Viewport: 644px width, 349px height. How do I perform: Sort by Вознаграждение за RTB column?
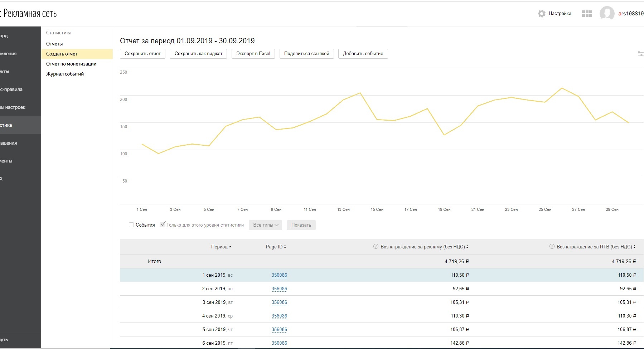(x=596, y=247)
